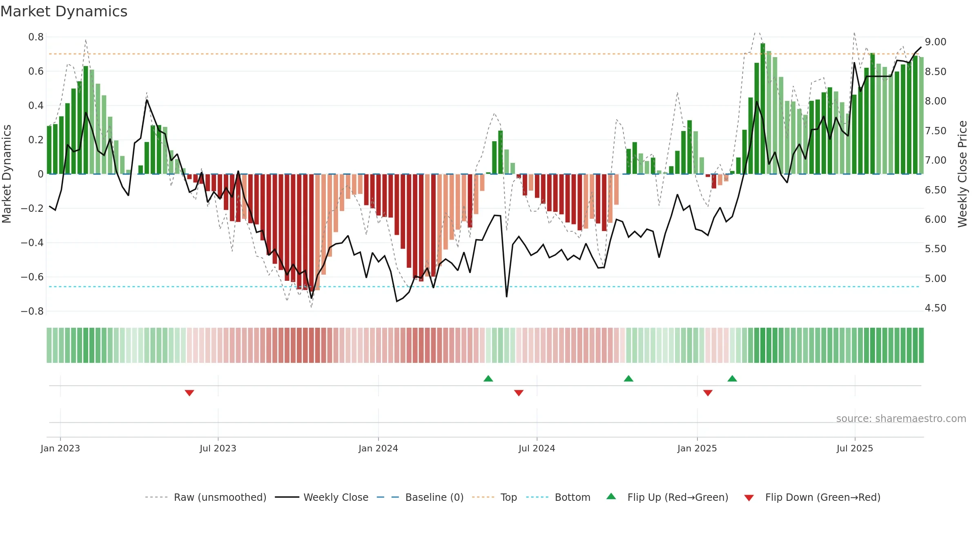The width and height of the screenshot is (980, 551).
Task: Click the Weekly Close Price axis title
Action: coord(963,174)
